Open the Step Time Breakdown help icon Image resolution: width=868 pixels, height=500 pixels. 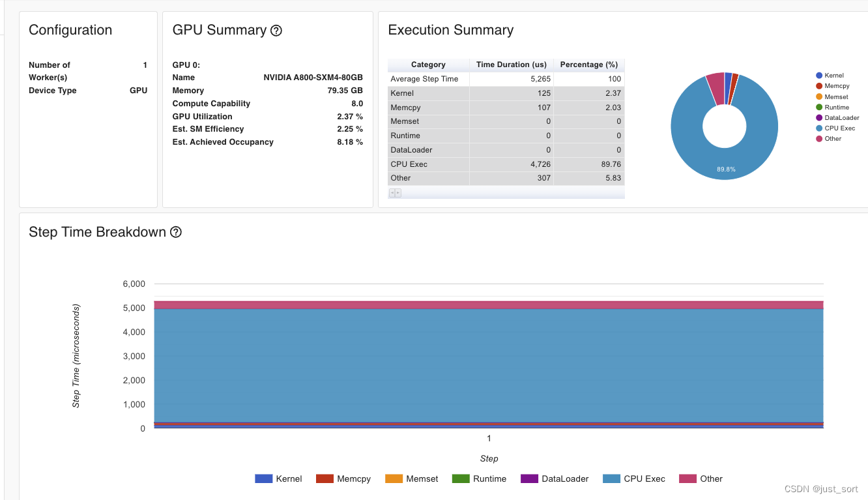(x=175, y=232)
